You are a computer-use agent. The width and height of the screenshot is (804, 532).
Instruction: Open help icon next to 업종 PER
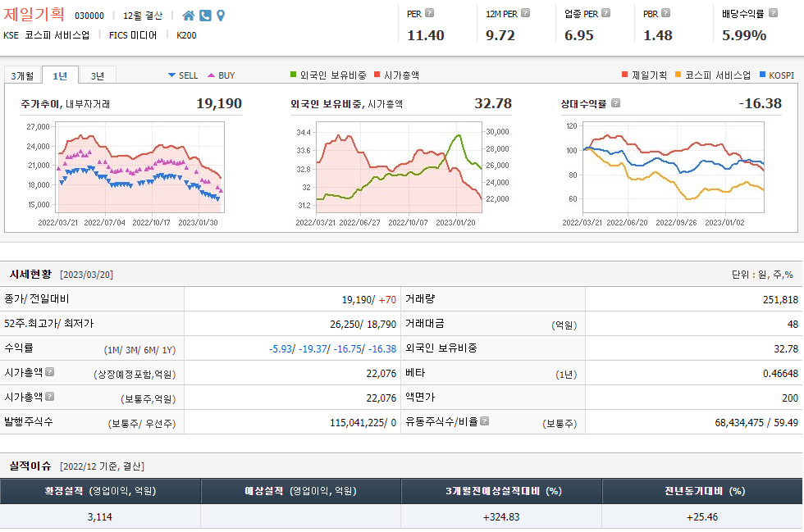[x=605, y=13]
